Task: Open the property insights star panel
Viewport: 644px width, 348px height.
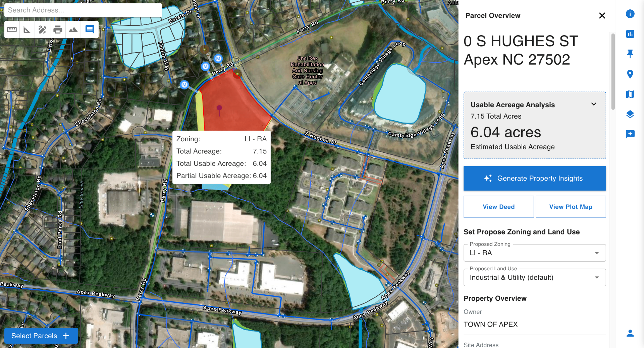Action: pos(630,134)
